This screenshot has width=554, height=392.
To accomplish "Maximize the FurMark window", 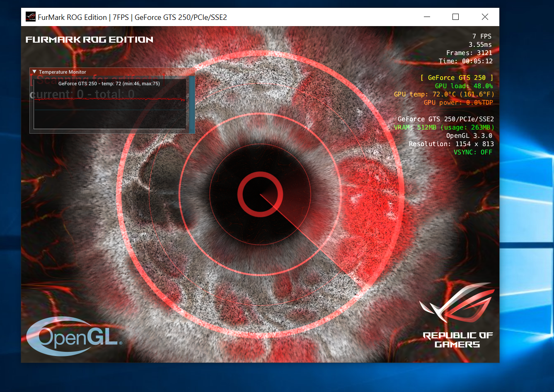I will pos(456,17).
